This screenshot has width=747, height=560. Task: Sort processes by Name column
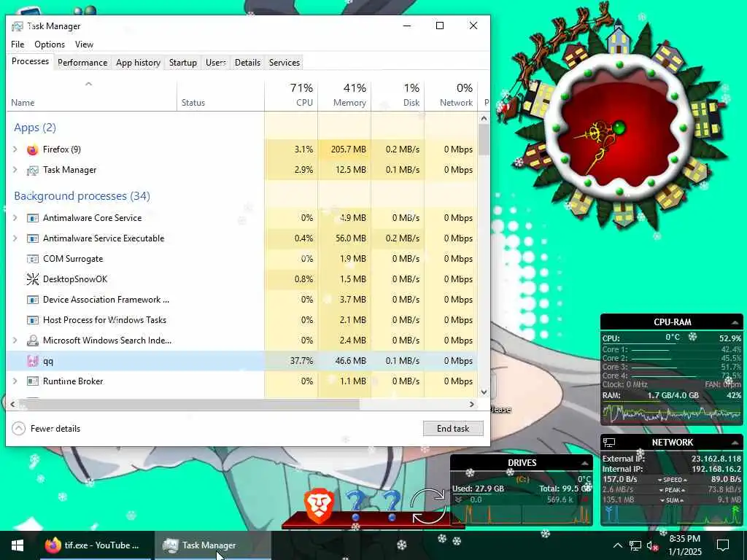point(91,96)
